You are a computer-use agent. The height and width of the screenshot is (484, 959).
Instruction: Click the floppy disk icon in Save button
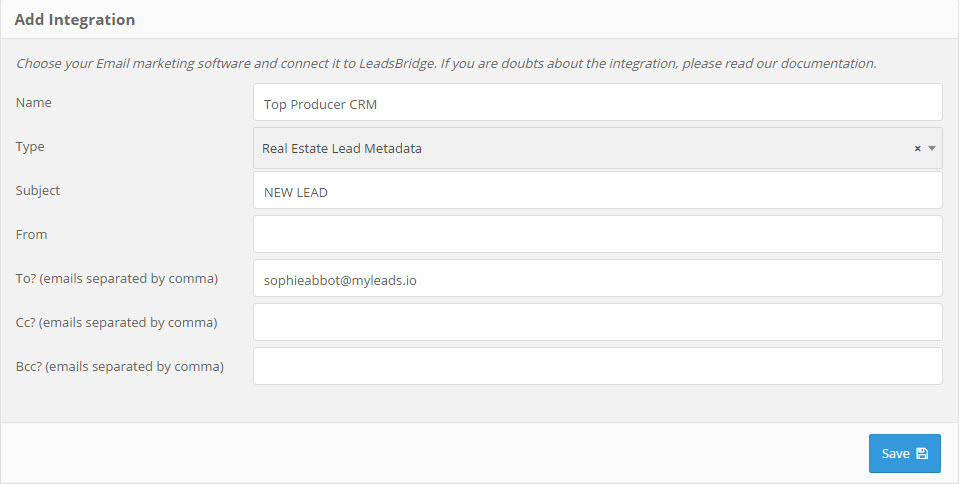922,453
